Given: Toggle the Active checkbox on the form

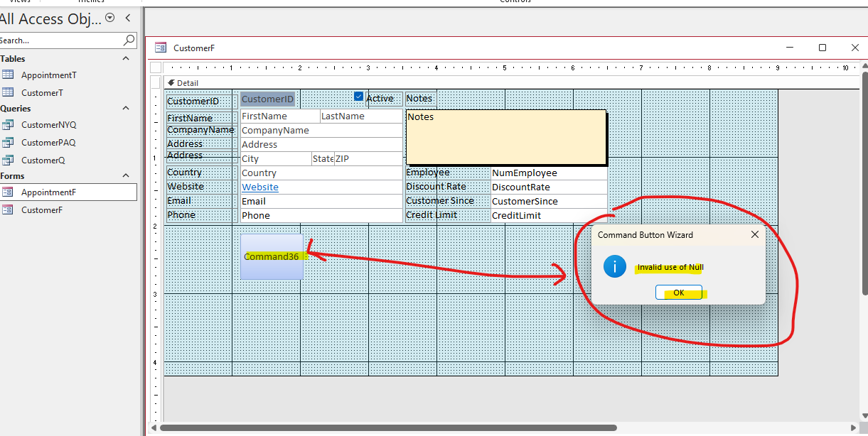Looking at the screenshot, I should (x=358, y=97).
